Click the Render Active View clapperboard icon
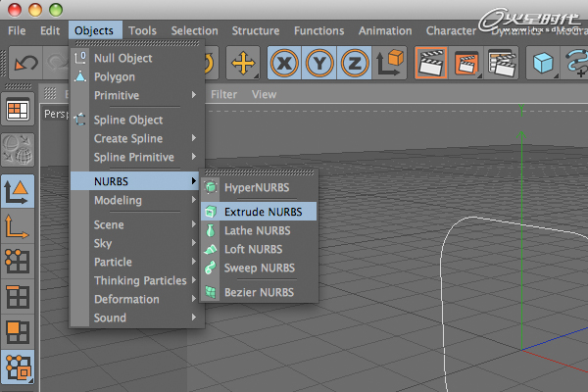This screenshot has width=588, height=392. [x=429, y=64]
